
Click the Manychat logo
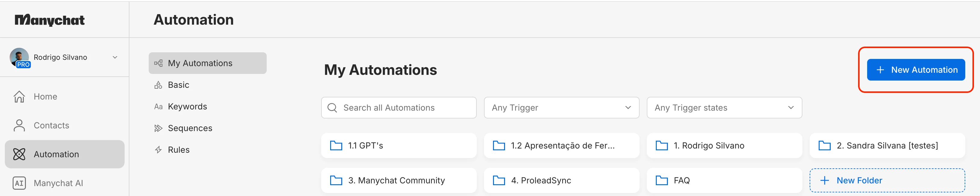(49, 20)
